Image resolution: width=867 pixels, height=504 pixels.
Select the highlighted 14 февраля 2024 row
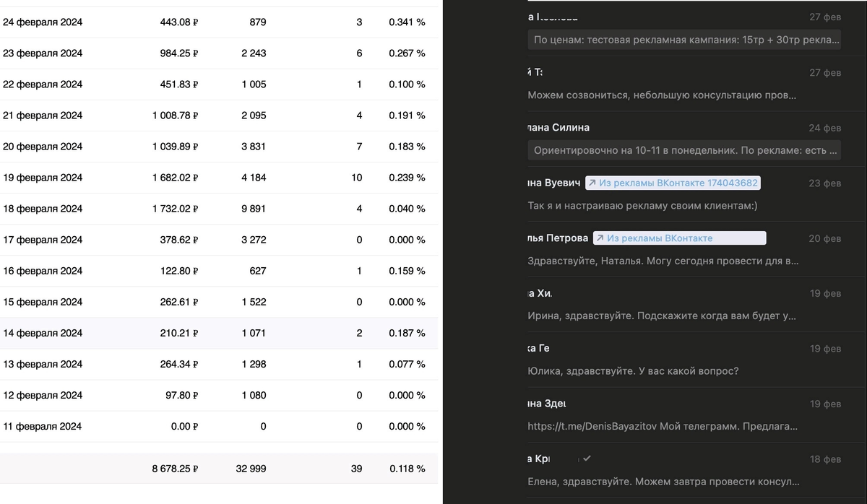click(x=217, y=333)
